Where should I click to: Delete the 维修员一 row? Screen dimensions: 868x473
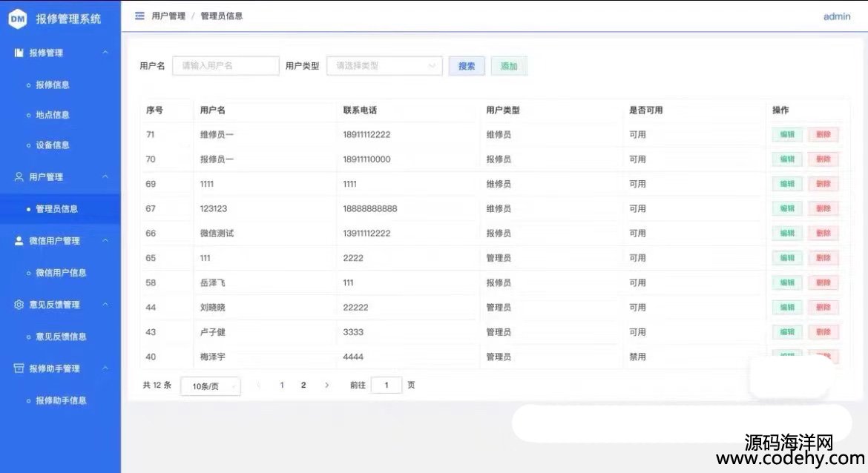(x=823, y=134)
